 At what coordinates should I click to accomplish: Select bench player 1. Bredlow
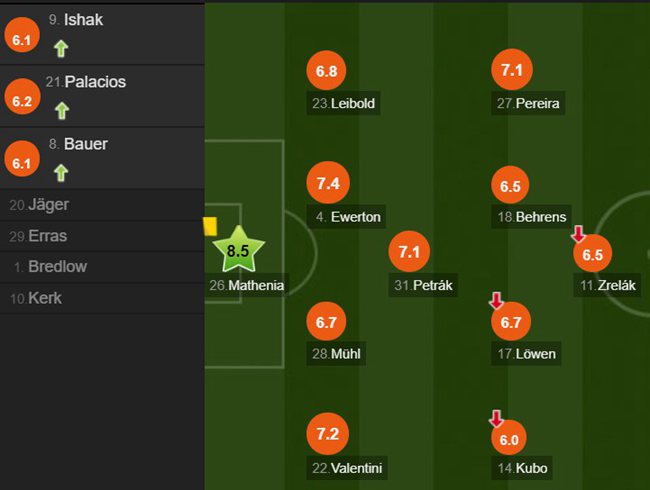click(102, 267)
